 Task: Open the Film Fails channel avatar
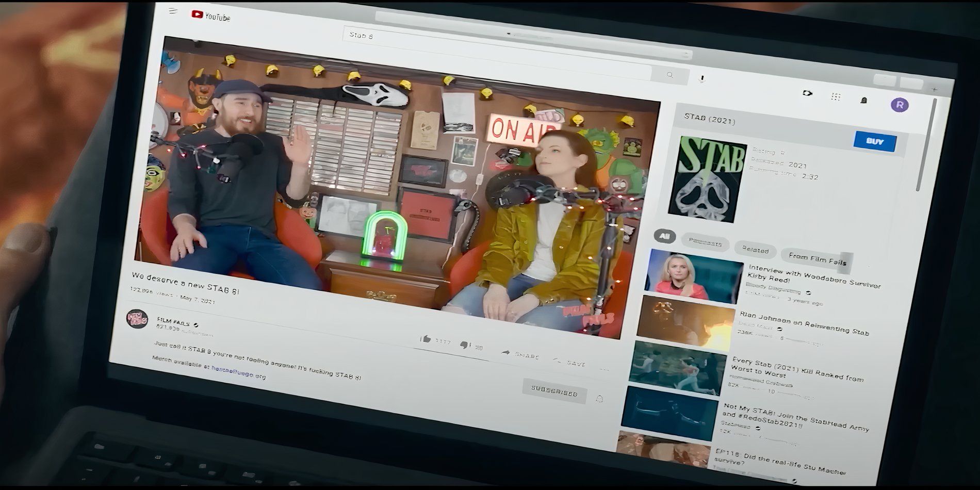pos(137,319)
